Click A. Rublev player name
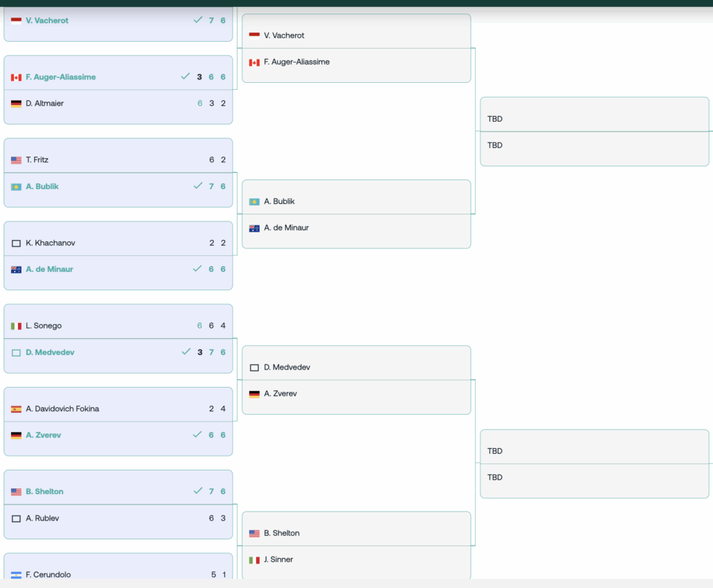The height and width of the screenshot is (588, 713). (41, 518)
